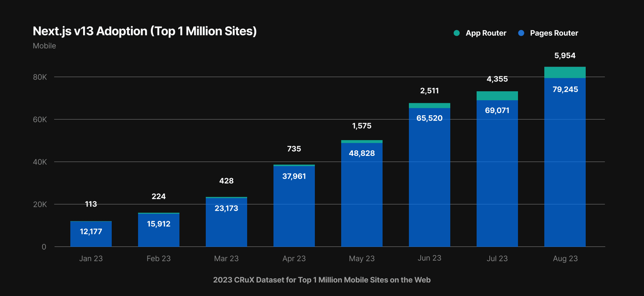The height and width of the screenshot is (296, 644).
Task: Click the Mobile subtitle
Action: tap(44, 46)
